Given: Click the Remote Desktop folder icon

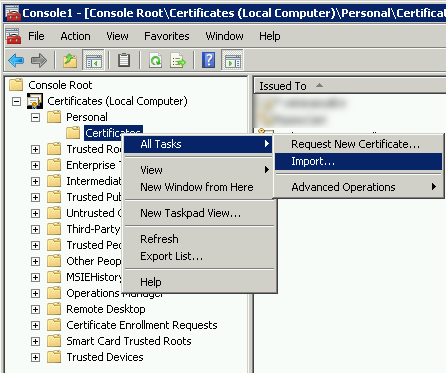Looking at the screenshot, I should coord(54,309).
